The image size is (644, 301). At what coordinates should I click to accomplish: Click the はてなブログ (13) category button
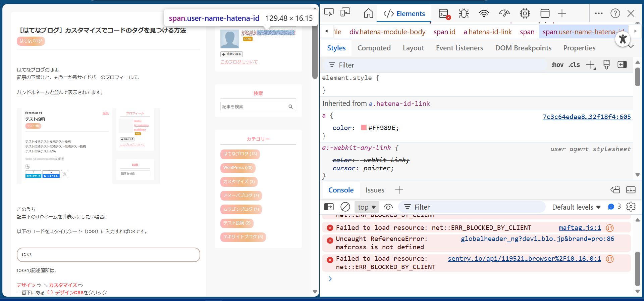[x=240, y=154]
